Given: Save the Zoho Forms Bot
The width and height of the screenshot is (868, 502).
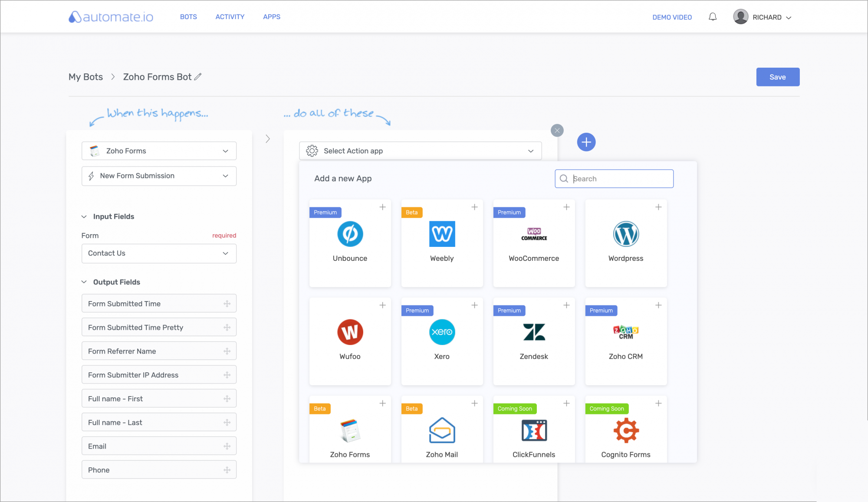Looking at the screenshot, I should pyautogui.click(x=777, y=76).
